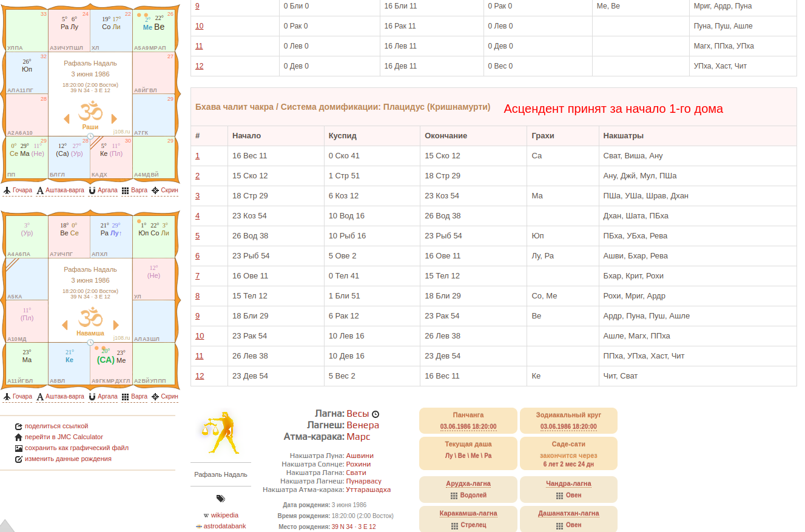
Task: Click the left arrow in the Раши chart
Action: 66,118
